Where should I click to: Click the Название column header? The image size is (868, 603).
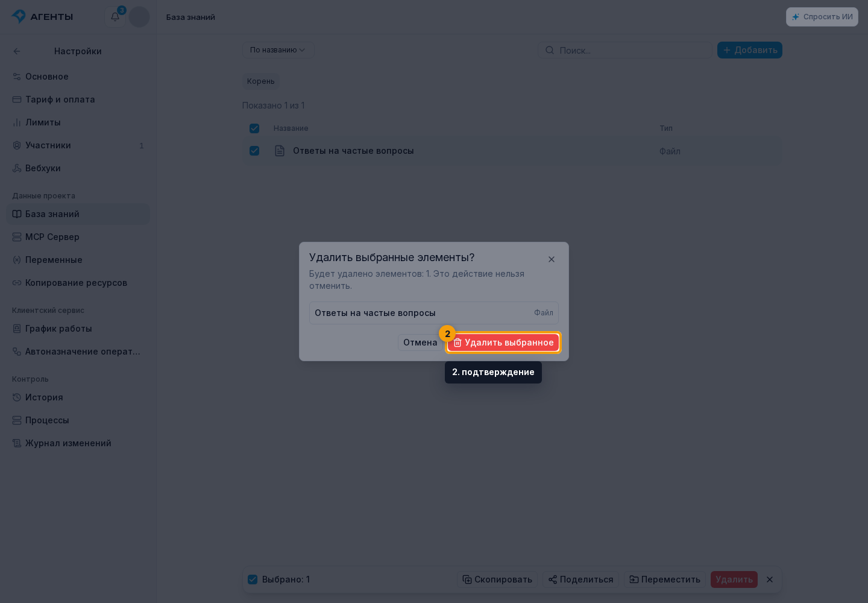coord(291,128)
